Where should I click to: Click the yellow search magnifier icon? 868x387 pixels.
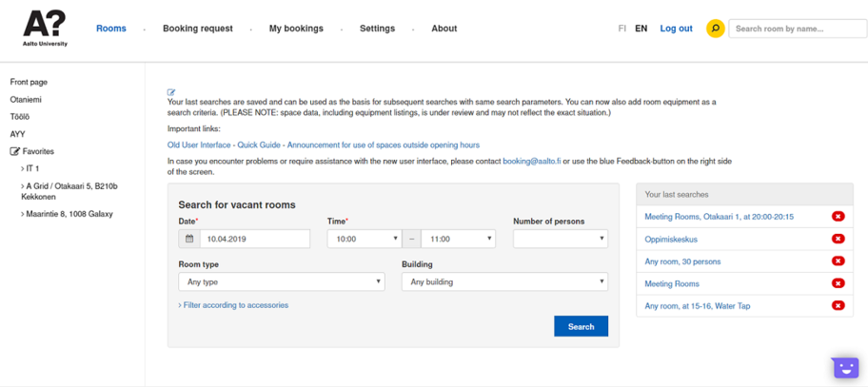[715, 29]
